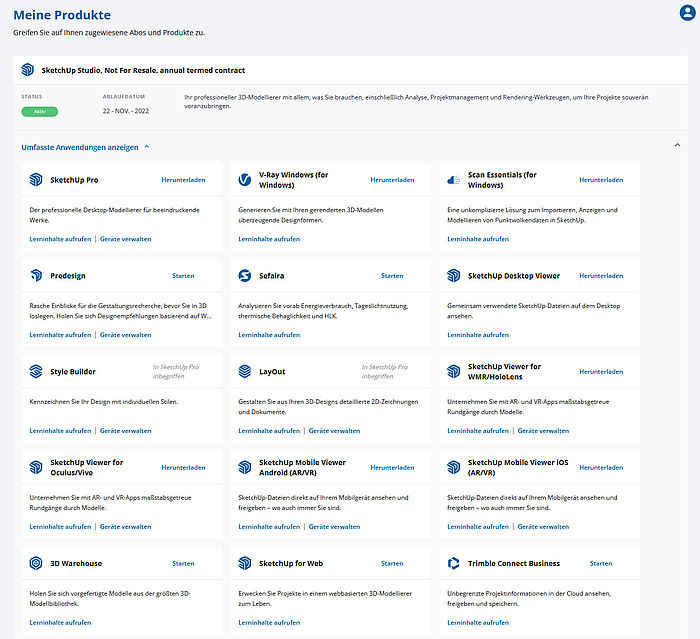Download SketchUp Pro via Herunterladen

183,180
